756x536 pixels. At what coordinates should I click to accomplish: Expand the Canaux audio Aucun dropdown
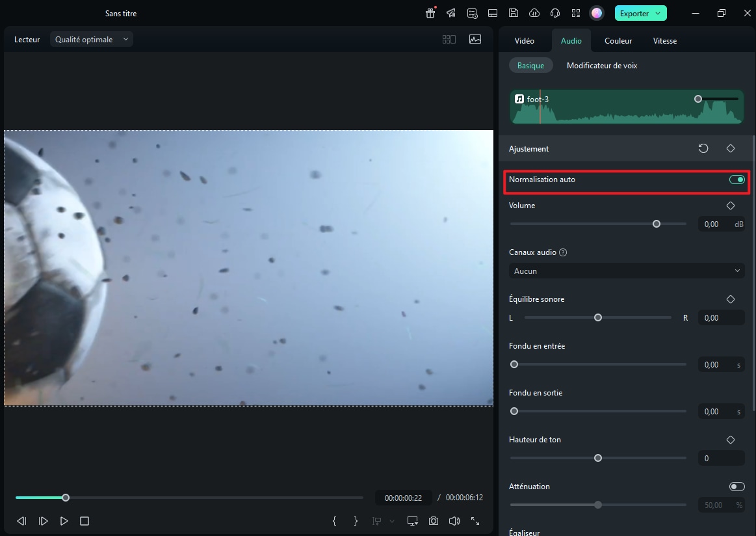(x=627, y=271)
